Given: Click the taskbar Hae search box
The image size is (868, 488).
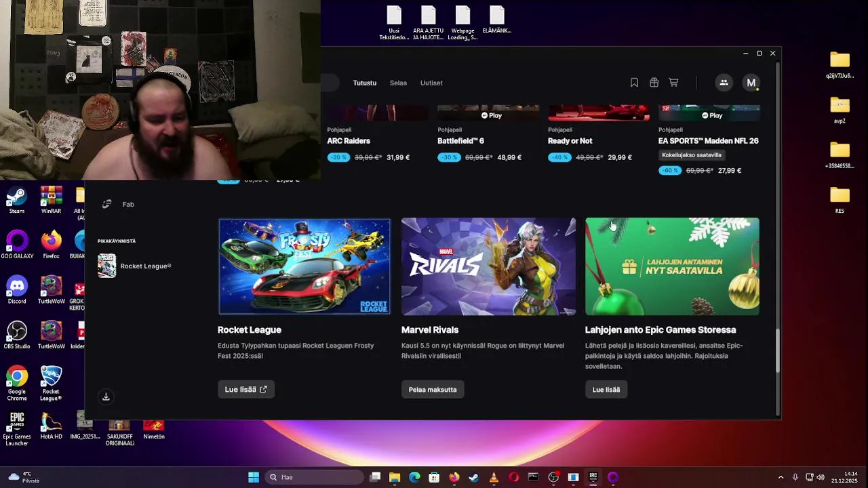Looking at the screenshot, I should pyautogui.click(x=314, y=477).
